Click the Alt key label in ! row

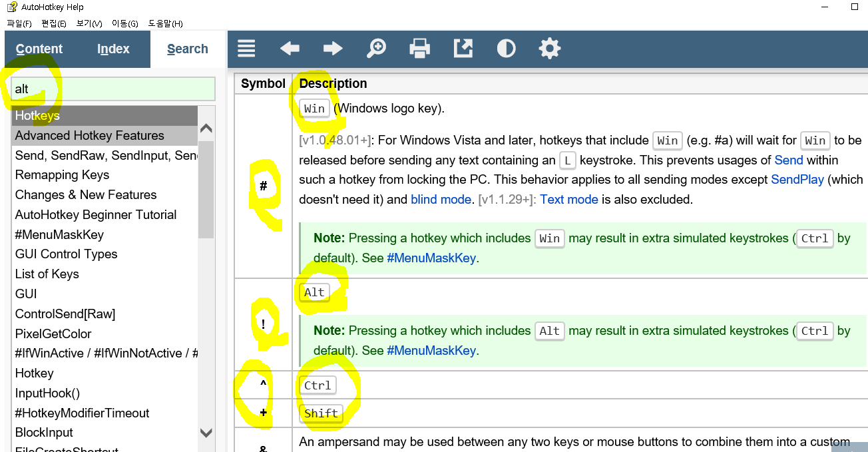click(x=314, y=292)
